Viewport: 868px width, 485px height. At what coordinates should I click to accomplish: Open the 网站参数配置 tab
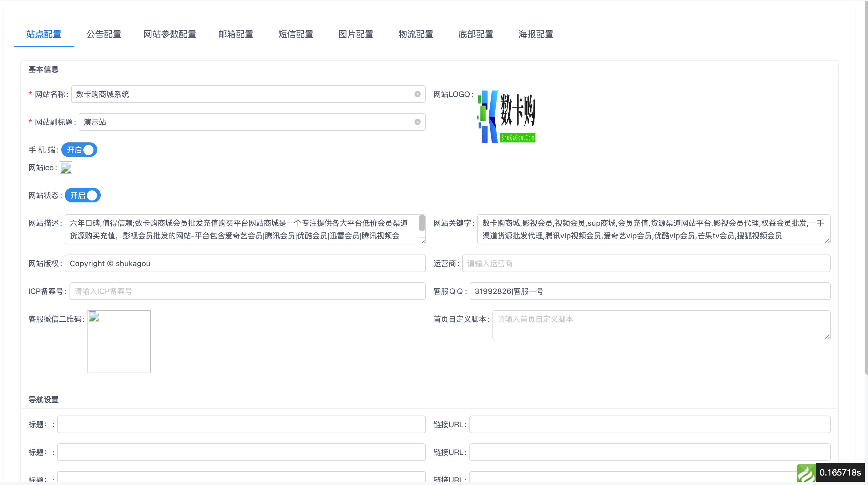pos(170,34)
